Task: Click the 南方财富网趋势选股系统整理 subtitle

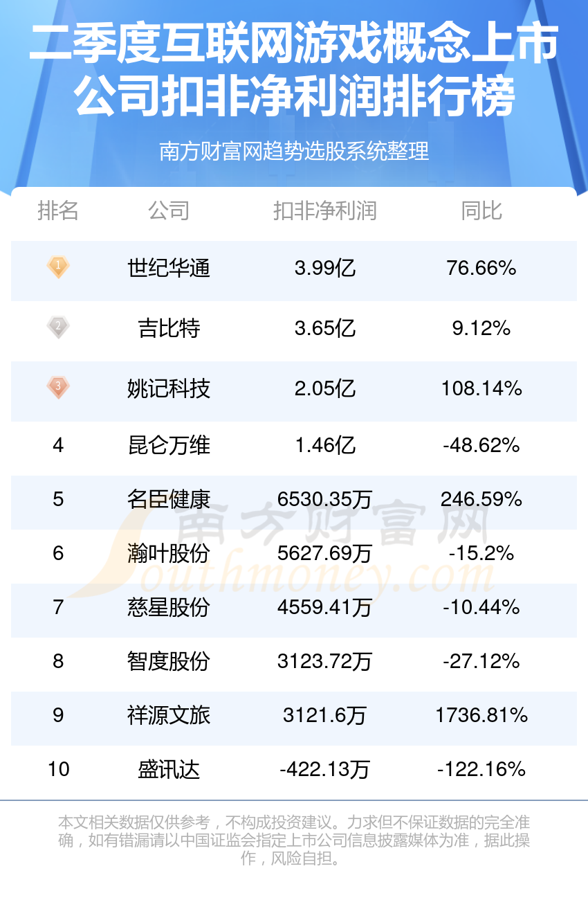Action: coord(294,151)
